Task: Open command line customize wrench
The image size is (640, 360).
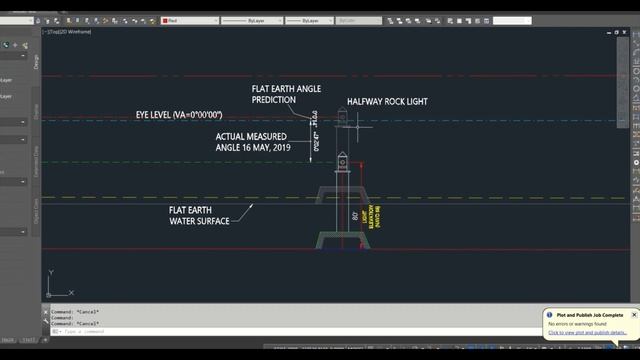Action: click(x=46, y=322)
